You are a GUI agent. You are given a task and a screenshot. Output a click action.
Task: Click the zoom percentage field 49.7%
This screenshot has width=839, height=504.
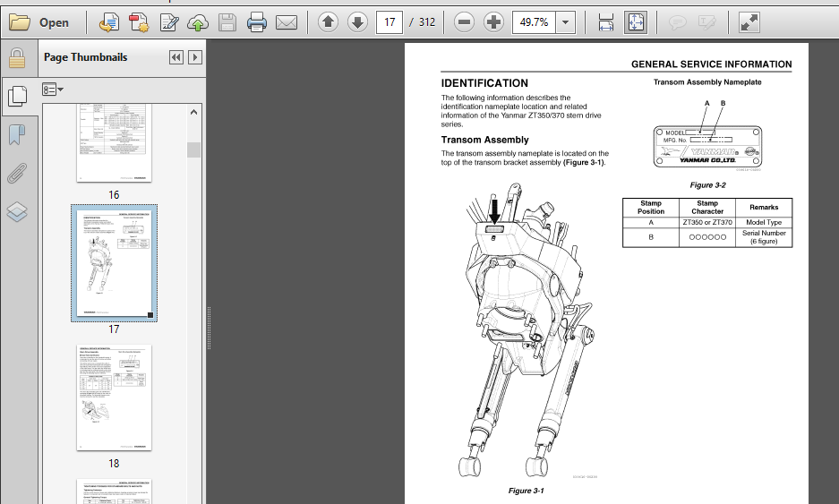534,22
